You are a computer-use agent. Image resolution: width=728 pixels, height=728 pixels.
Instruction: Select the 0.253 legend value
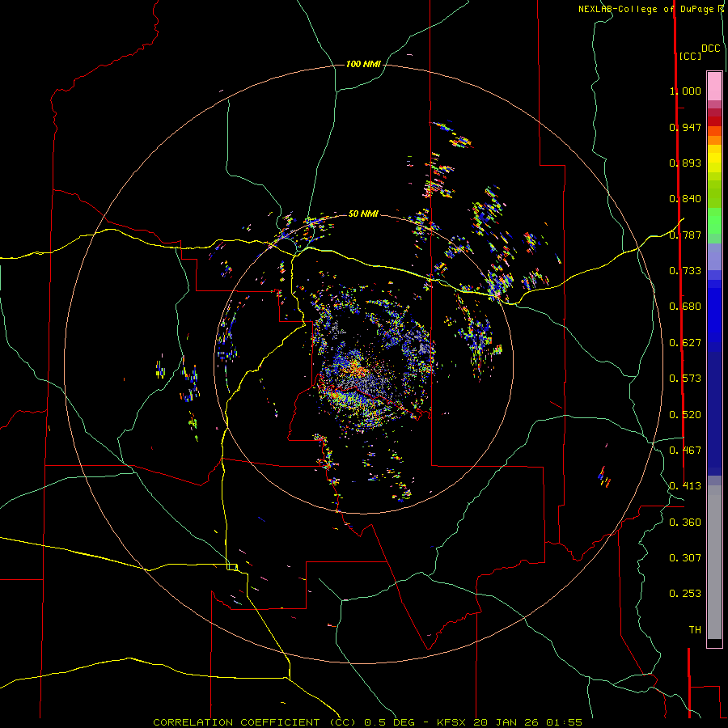pos(685,594)
